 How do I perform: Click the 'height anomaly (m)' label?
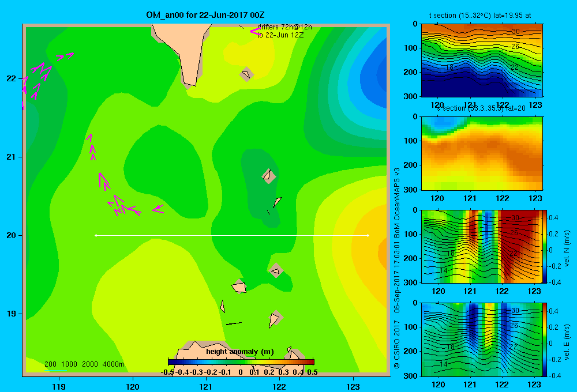(240, 352)
